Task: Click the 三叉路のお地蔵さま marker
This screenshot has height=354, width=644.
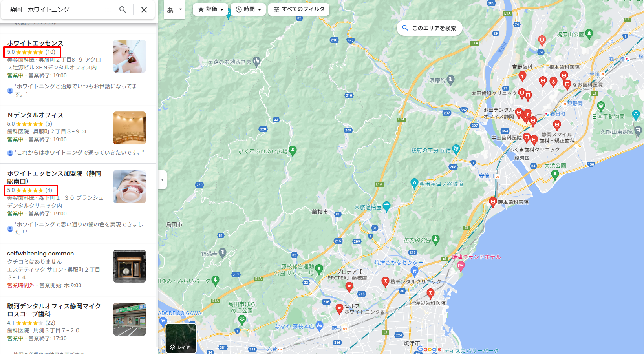Action: click(257, 61)
